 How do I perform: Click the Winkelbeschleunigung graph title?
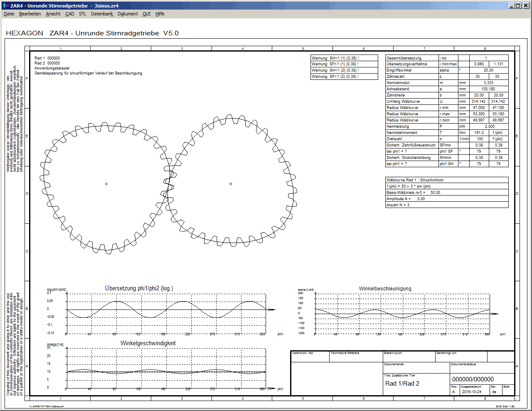click(x=385, y=289)
